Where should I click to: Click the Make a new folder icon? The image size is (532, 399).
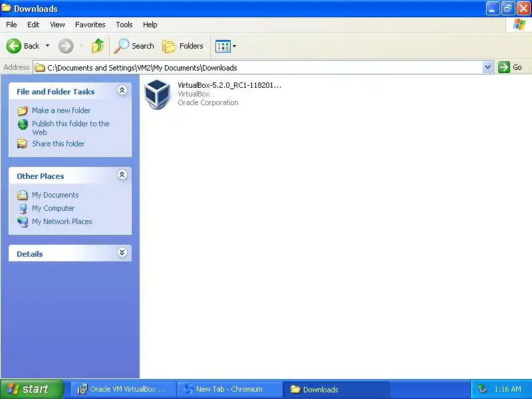click(23, 110)
